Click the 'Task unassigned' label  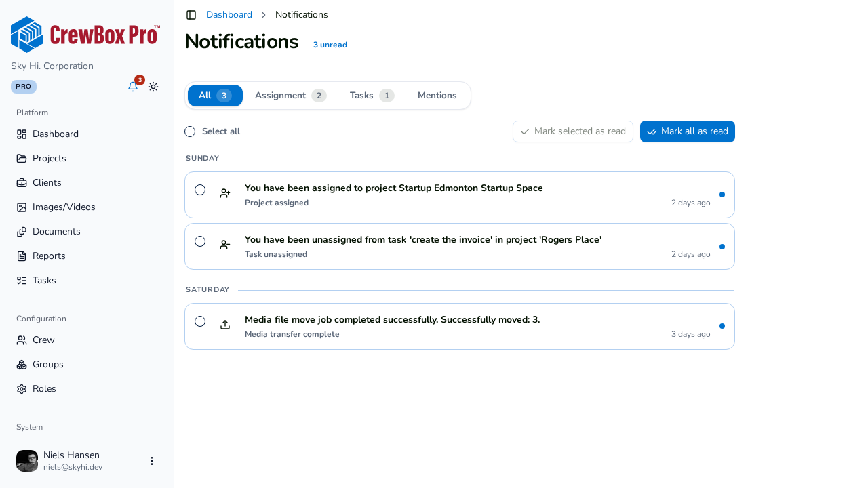[276, 254]
